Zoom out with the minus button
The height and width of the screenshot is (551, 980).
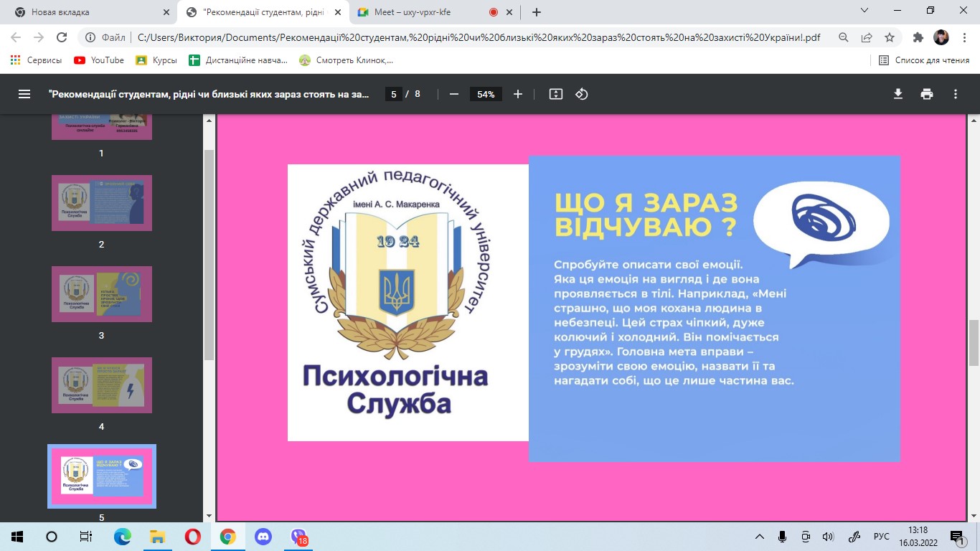tap(453, 94)
